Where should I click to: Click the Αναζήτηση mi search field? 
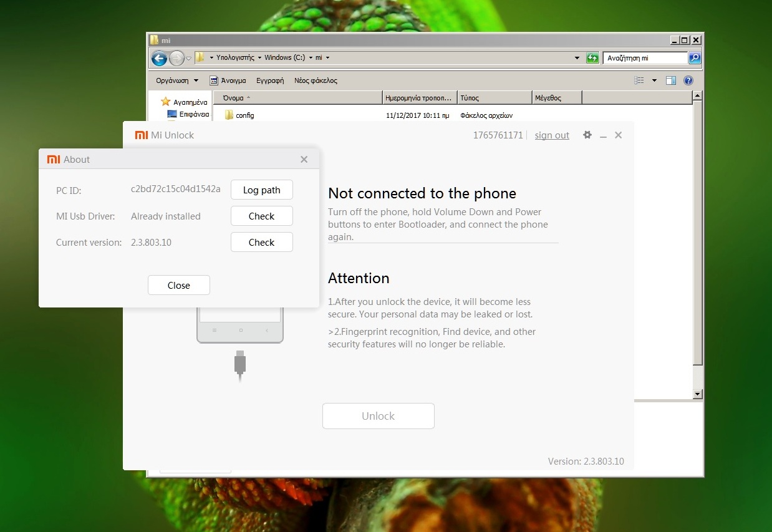pyautogui.click(x=644, y=58)
